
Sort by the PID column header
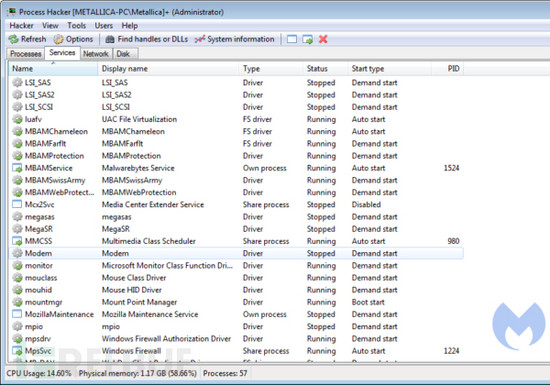tap(447, 69)
